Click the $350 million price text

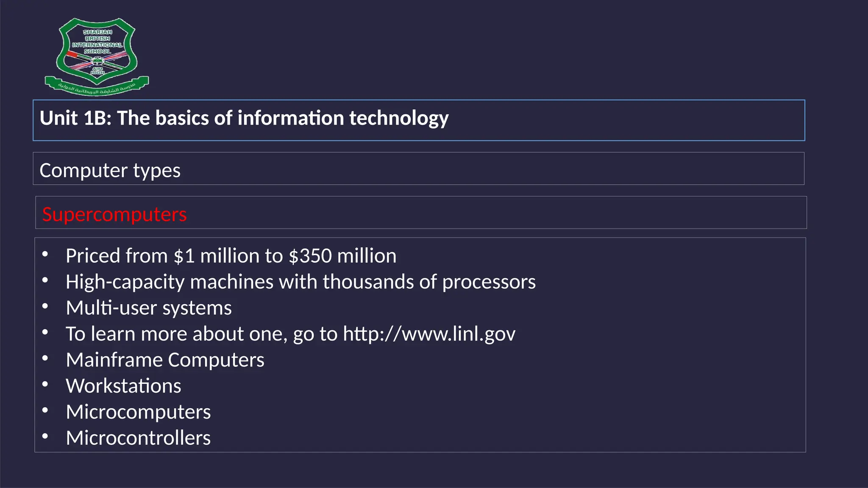tap(342, 256)
